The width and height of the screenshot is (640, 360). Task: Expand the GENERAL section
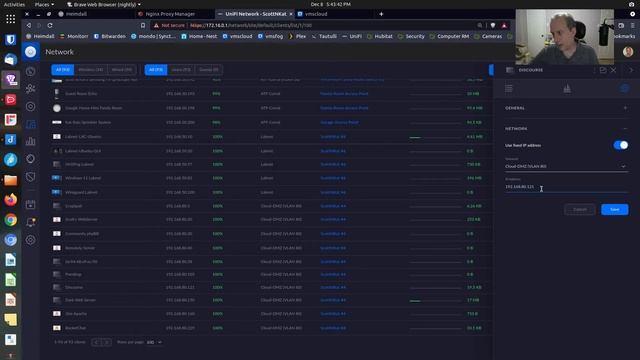pyautogui.click(x=625, y=108)
